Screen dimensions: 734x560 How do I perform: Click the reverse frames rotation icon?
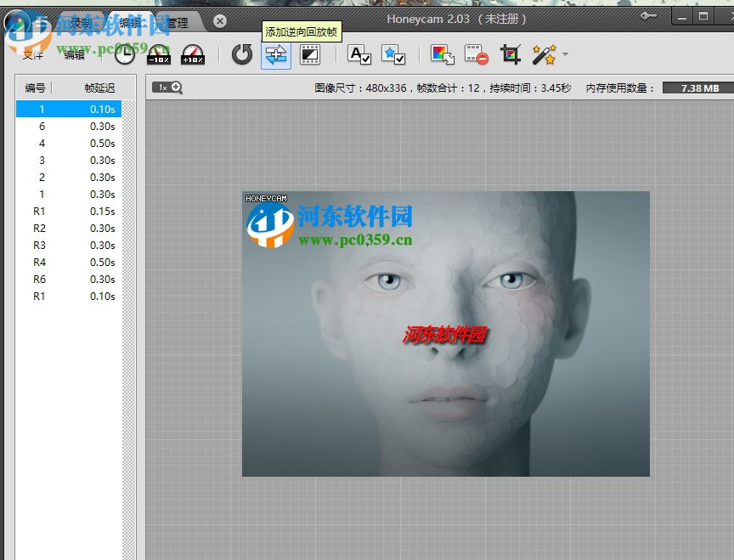coord(241,54)
